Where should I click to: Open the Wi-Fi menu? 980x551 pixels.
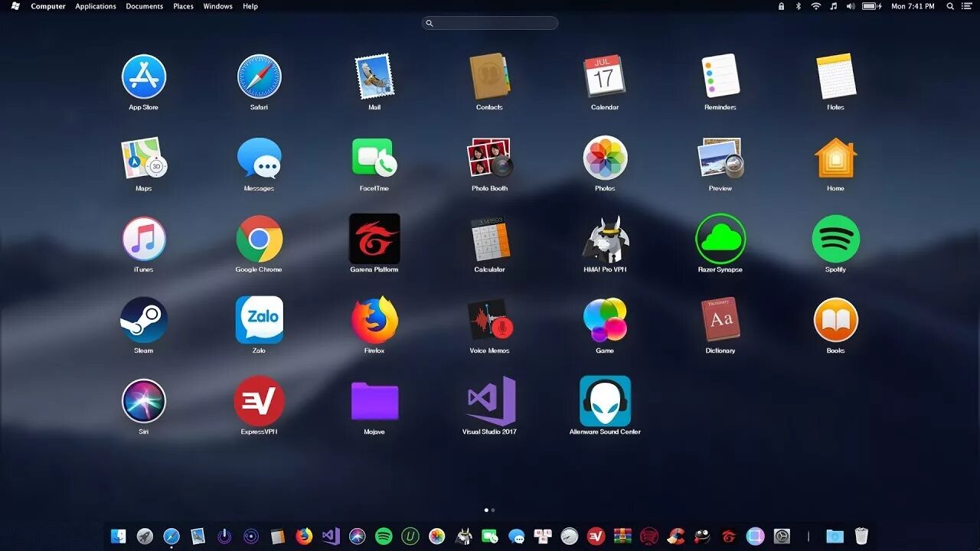(816, 6)
